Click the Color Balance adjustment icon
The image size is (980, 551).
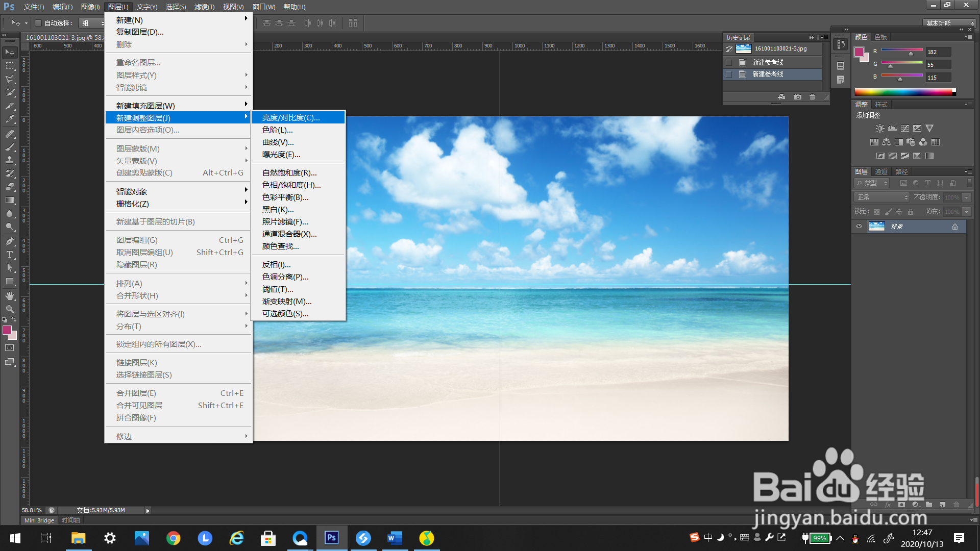(x=886, y=142)
